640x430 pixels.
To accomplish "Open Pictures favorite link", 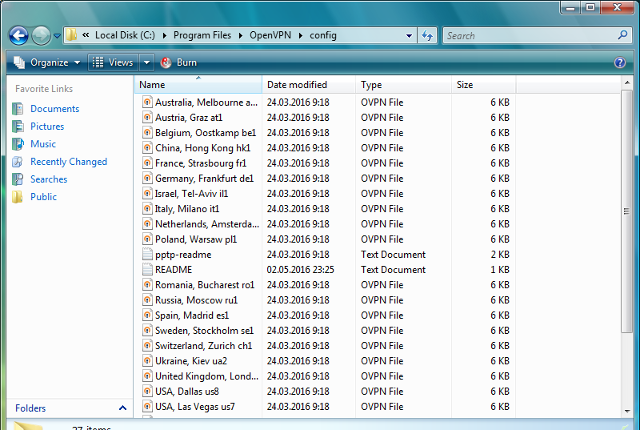I will (x=47, y=126).
